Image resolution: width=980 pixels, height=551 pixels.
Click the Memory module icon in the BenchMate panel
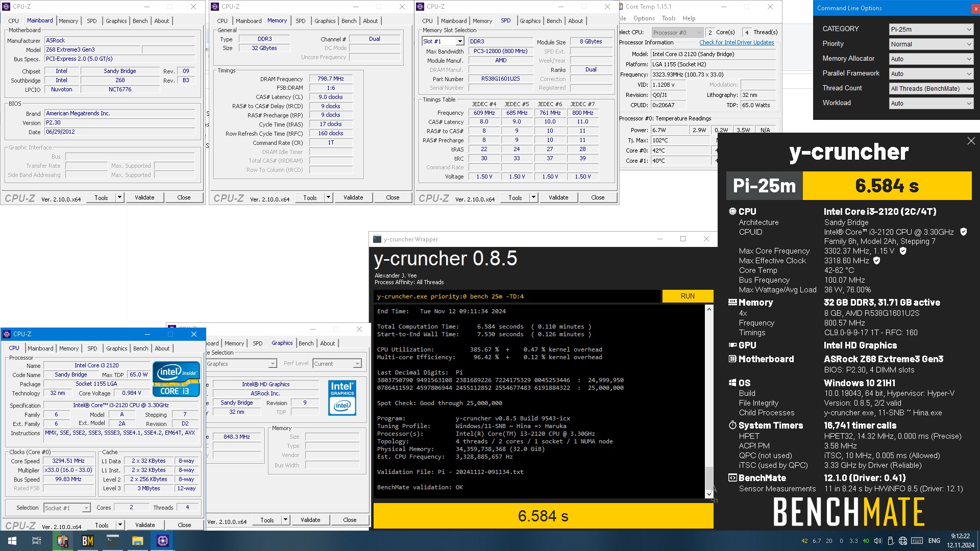coord(732,302)
